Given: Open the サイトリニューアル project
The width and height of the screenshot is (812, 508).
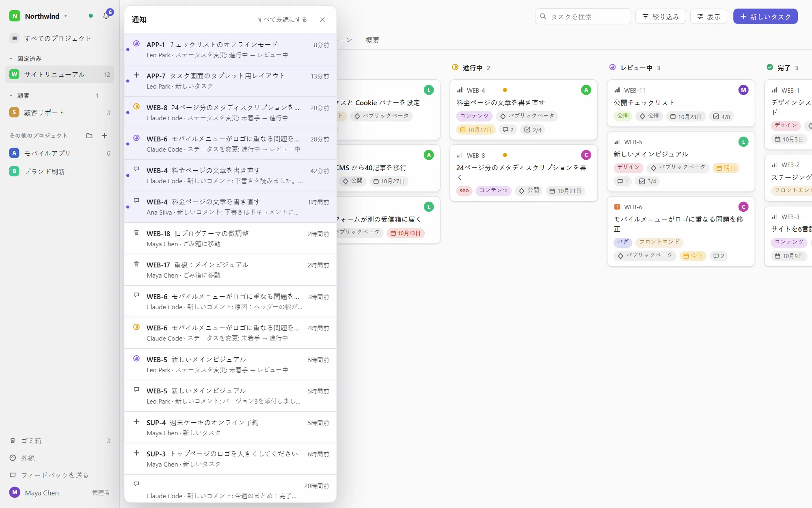Looking at the screenshot, I should 60,74.
